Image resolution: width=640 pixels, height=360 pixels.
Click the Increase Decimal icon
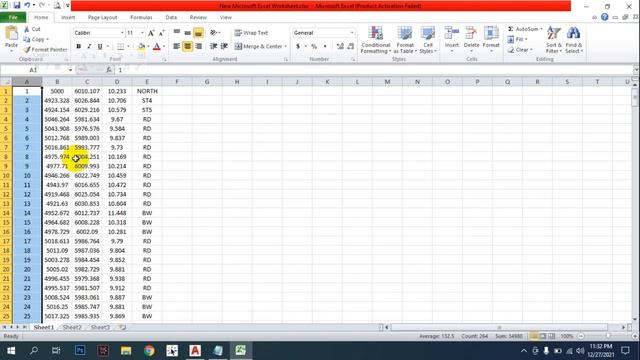340,47
